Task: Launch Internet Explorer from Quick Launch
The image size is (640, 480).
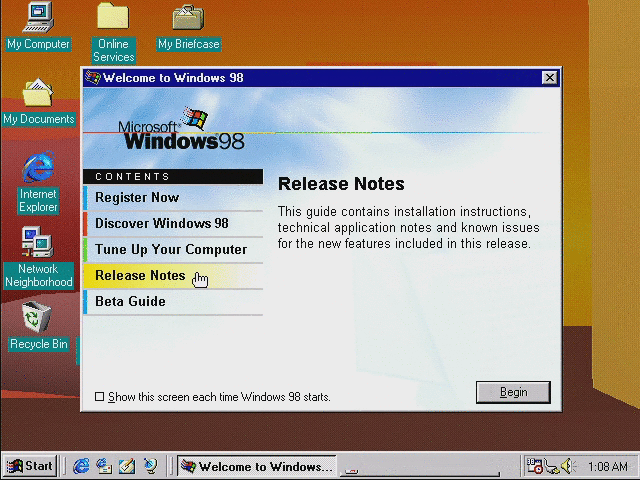Action: (x=81, y=466)
